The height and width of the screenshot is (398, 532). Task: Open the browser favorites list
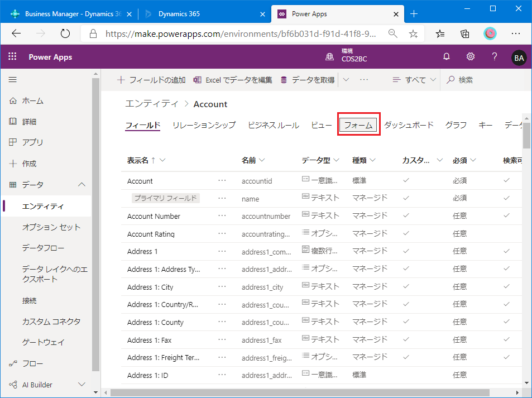(x=440, y=33)
